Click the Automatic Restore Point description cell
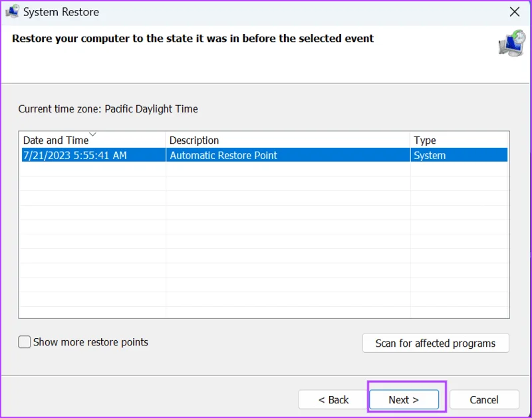This screenshot has height=418, width=532. tap(288, 155)
